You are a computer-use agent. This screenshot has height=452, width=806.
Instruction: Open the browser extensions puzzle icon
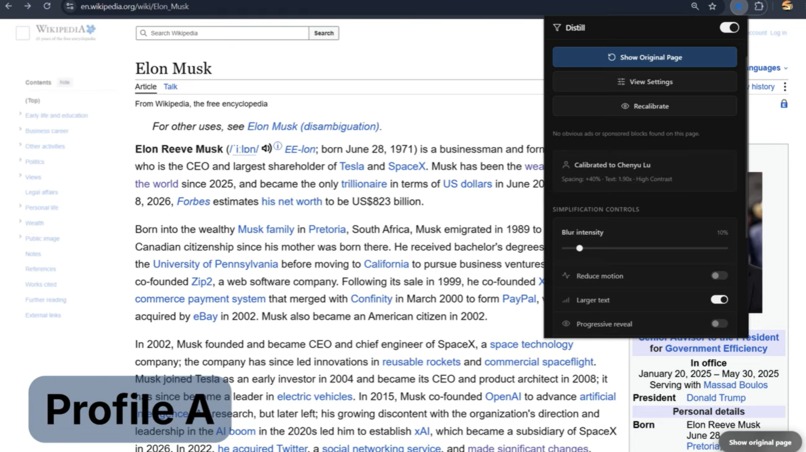click(759, 6)
